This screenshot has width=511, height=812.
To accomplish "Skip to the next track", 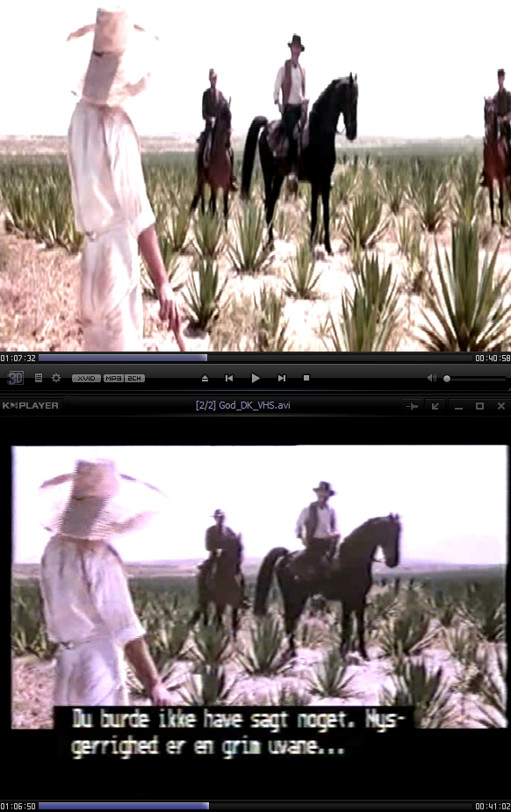I will coord(281,378).
